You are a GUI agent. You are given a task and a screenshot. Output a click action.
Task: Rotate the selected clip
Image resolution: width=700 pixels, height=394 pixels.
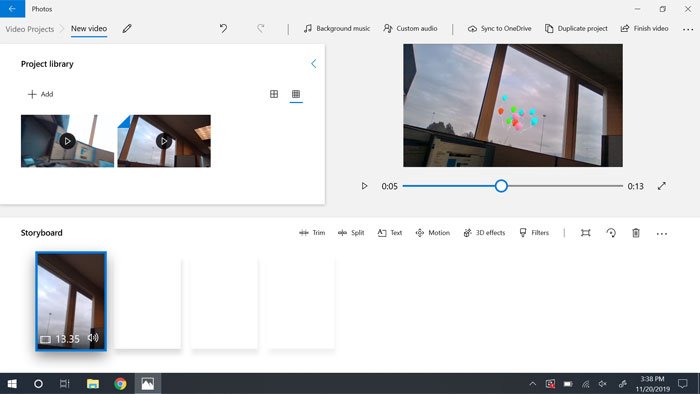611,233
